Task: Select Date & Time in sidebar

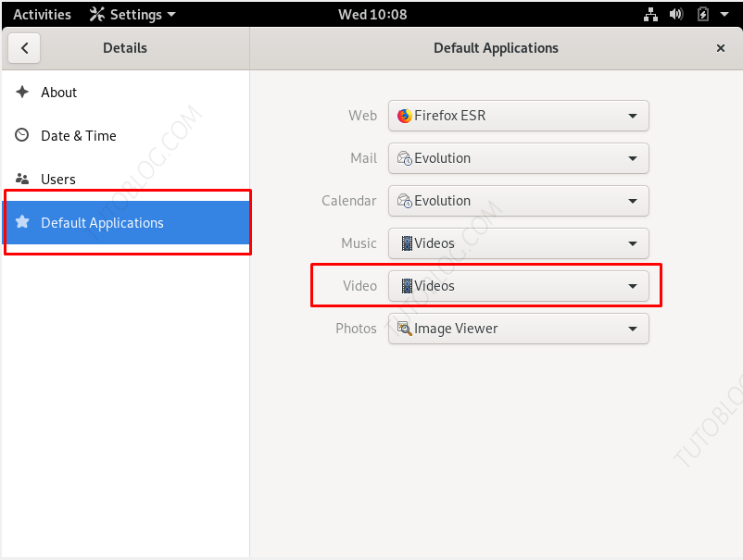Action: 126,136
